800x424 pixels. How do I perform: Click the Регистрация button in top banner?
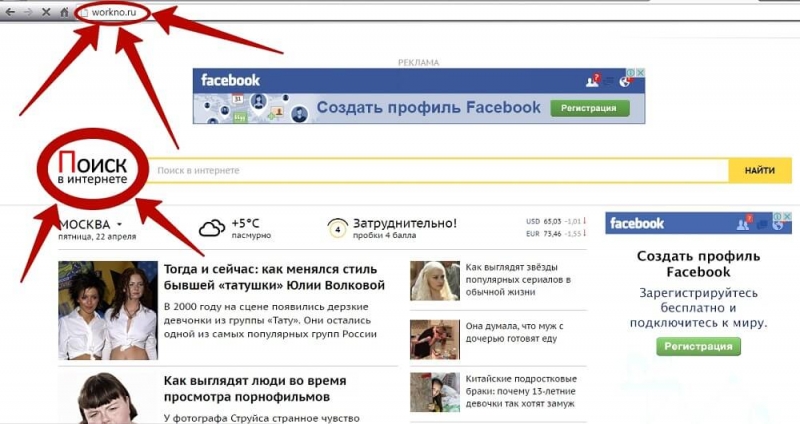coord(589,108)
